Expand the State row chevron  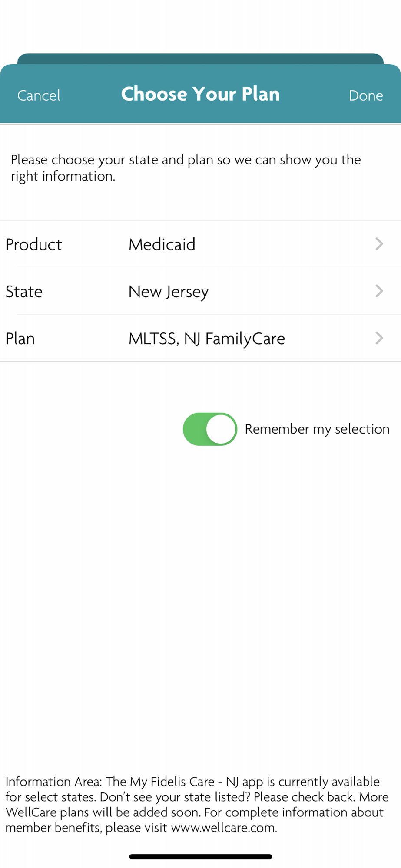click(379, 291)
